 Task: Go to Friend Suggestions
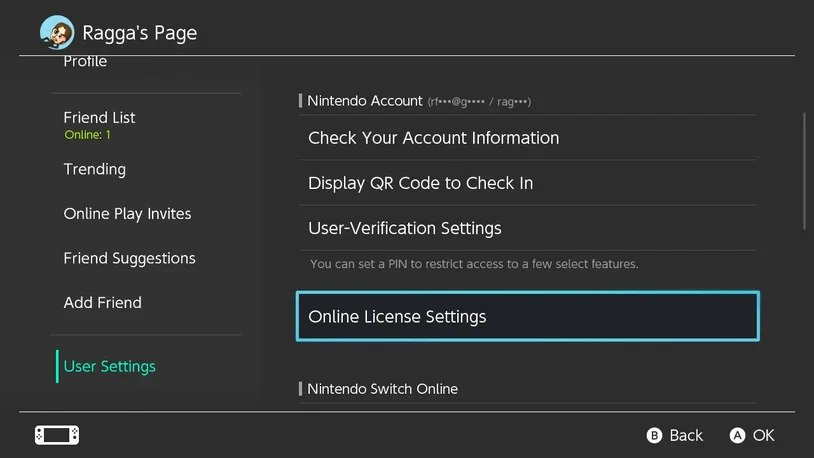(129, 259)
